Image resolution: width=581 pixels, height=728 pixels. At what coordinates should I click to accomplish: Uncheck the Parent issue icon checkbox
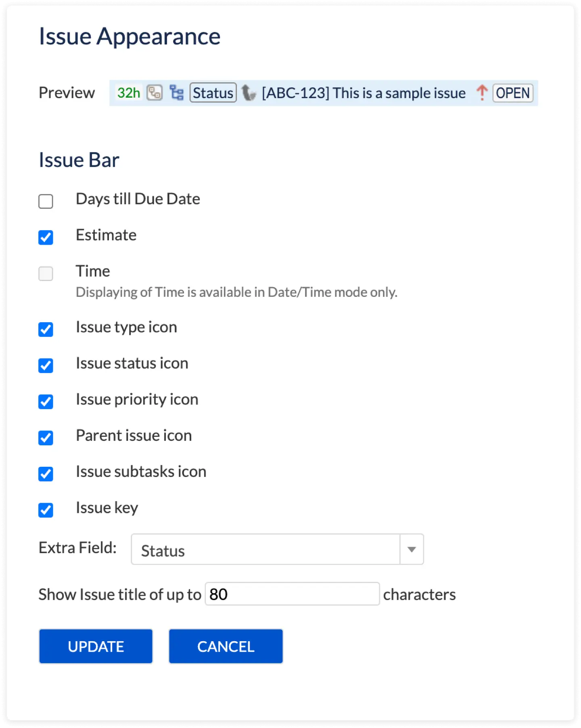(46, 438)
